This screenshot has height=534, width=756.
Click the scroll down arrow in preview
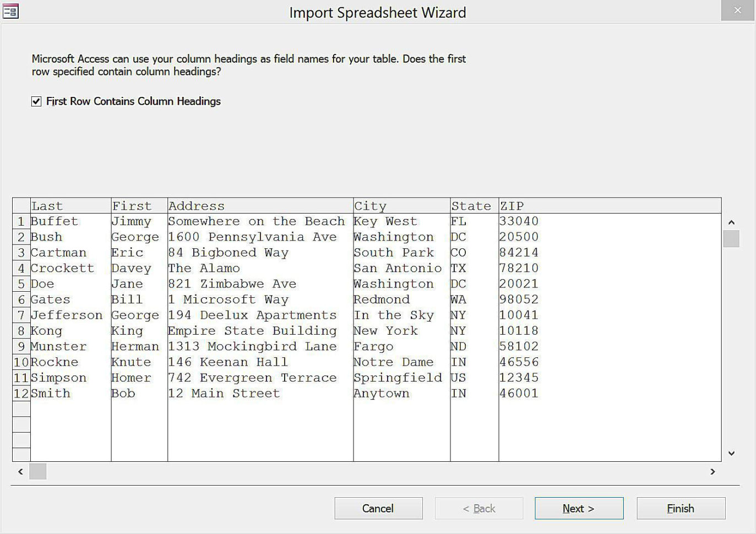pos(731,454)
